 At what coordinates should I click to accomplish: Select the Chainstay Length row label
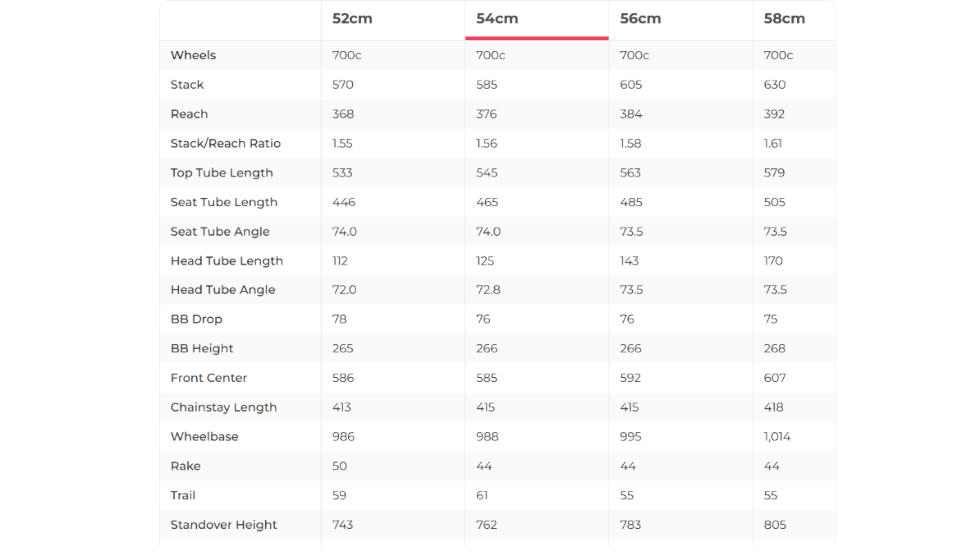223,407
